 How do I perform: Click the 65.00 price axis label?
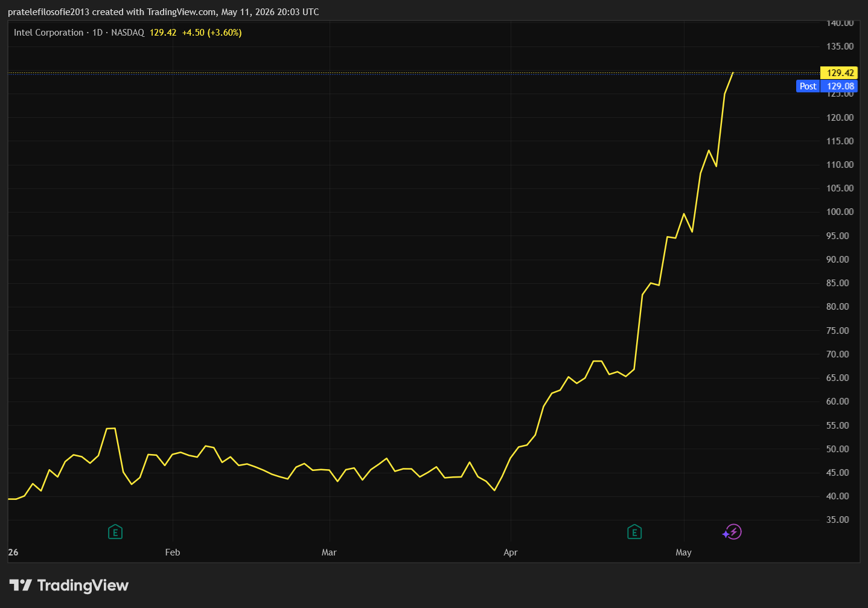(x=837, y=378)
